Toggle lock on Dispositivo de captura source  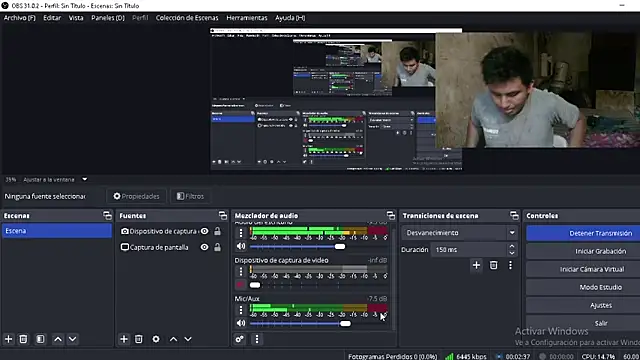click(218, 231)
